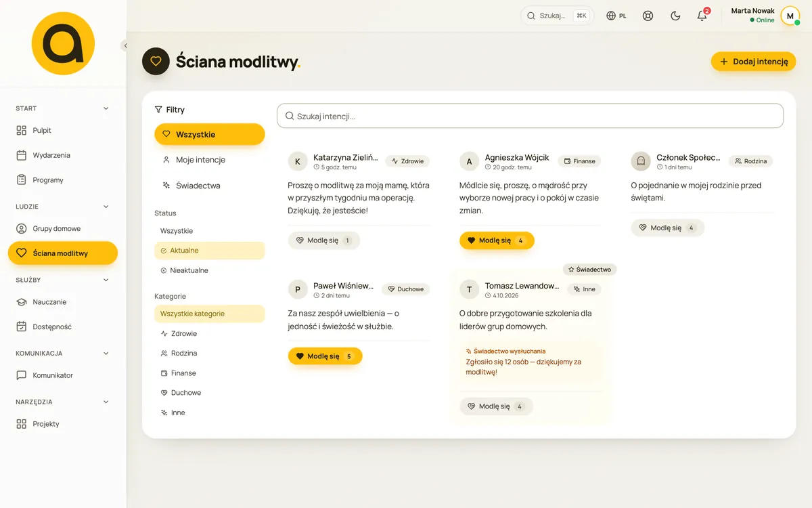Open the top Szukaj search box

(557, 16)
